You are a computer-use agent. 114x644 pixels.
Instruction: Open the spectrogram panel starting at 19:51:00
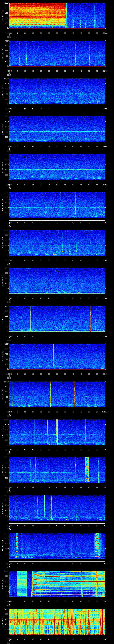tap(57, 91)
